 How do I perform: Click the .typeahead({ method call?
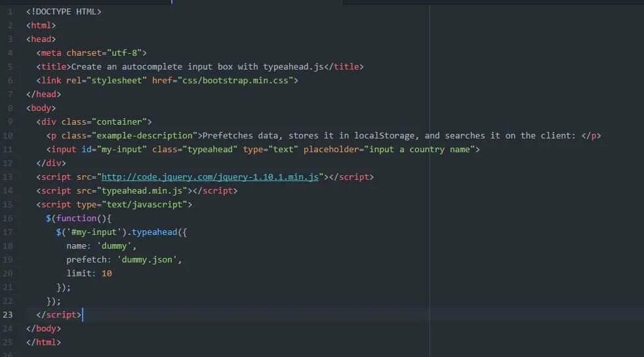pyautogui.click(x=157, y=232)
